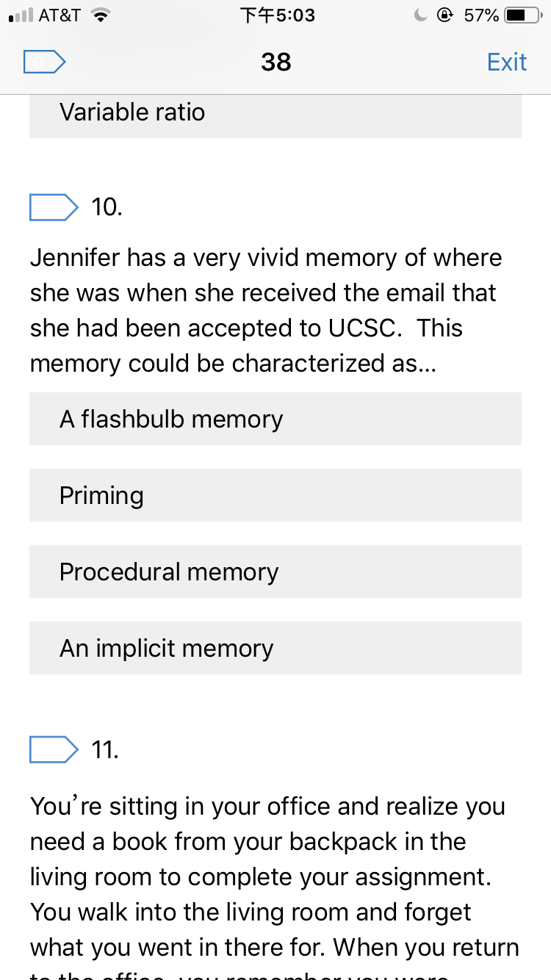Tap the Exit link in the header
This screenshot has width=551, height=980.
[507, 62]
